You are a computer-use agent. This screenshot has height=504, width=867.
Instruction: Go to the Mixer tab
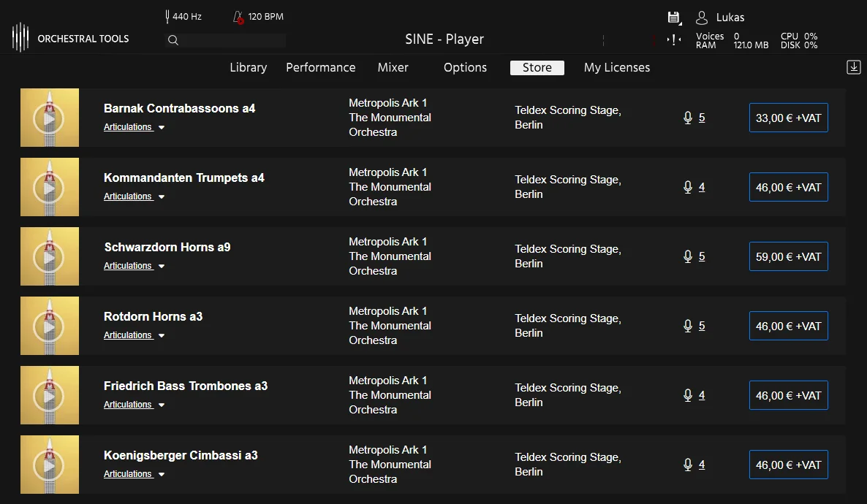pos(393,67)
